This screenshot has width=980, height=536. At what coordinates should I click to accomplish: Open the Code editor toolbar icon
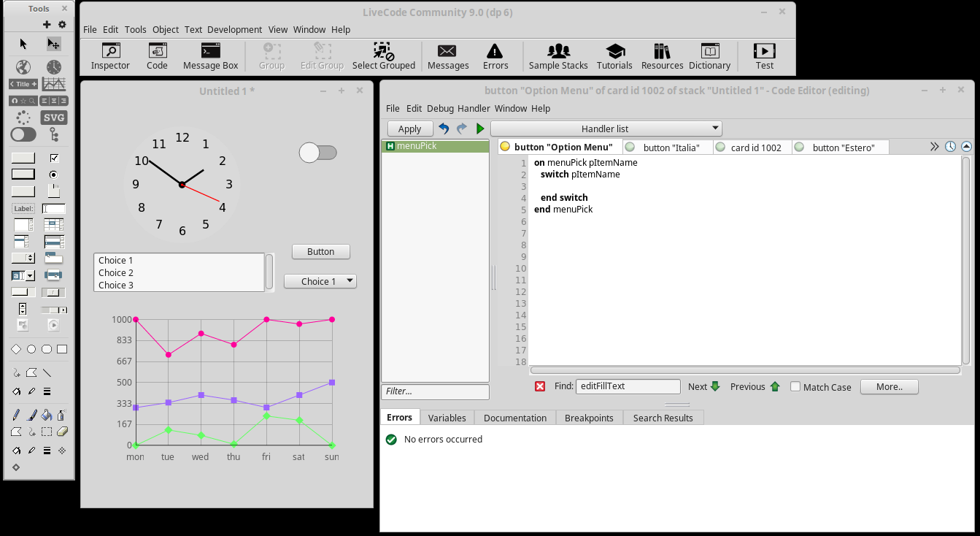[x=157, y=57]
